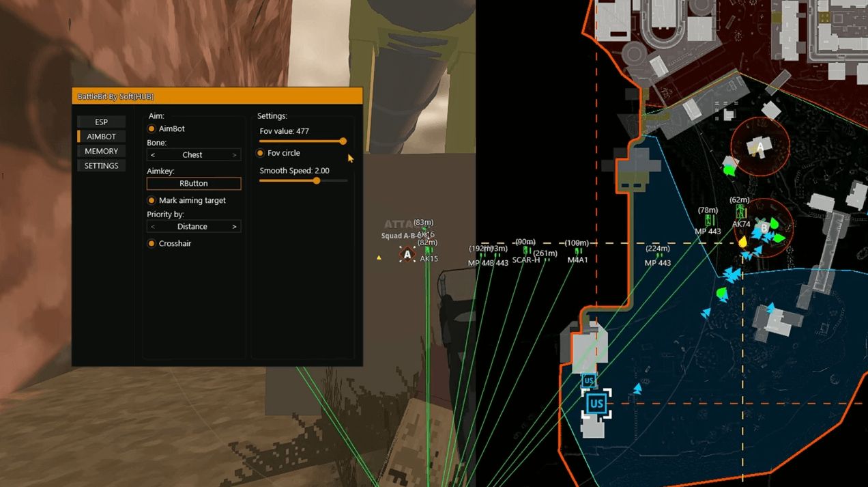Click the green player marker near objective A
Screen dimensions: 868x487
tap(729, 169)
